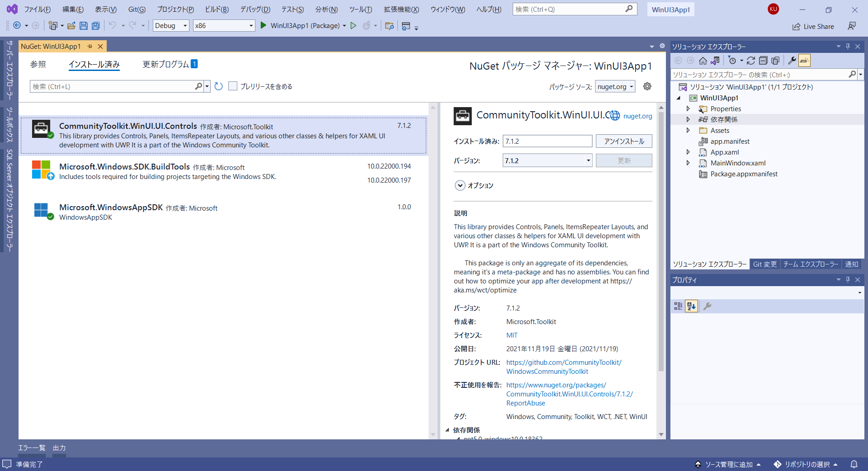Viewport: 868px width, 471px height.
Task: Click ソース管理に追加 in status bar
Action: [x=728, y=464]
